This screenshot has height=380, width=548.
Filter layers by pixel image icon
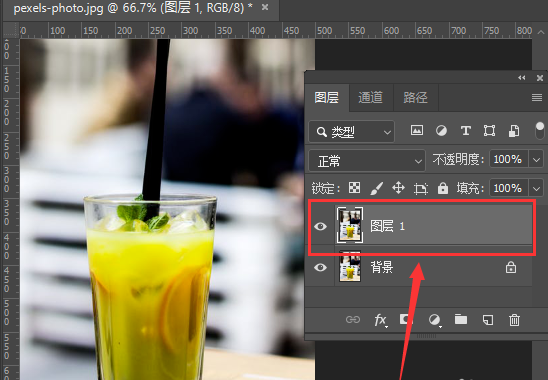(417, 131)
